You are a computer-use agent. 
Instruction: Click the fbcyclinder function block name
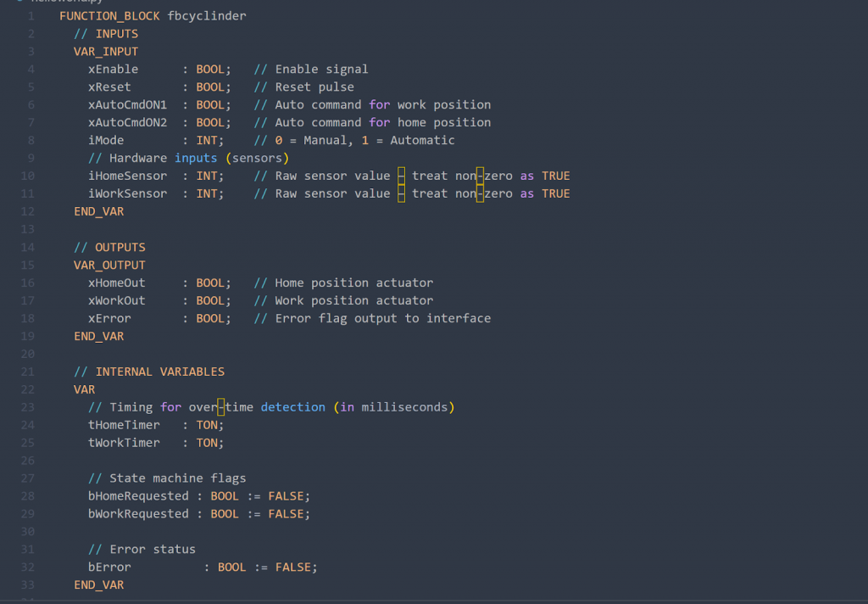pos(207,16)
